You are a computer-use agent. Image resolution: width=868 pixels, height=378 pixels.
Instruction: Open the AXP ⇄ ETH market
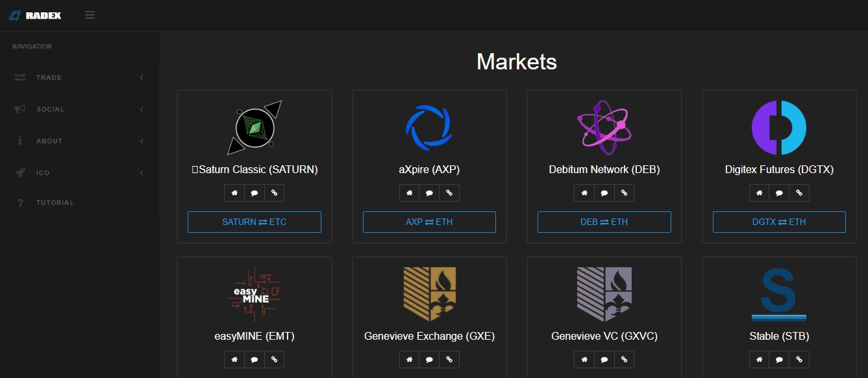(x=429, y=222)
